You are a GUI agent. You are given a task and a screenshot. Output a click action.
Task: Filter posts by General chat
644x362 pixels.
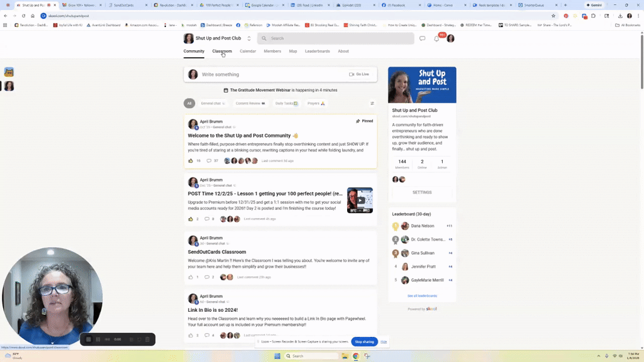point(213,104)
